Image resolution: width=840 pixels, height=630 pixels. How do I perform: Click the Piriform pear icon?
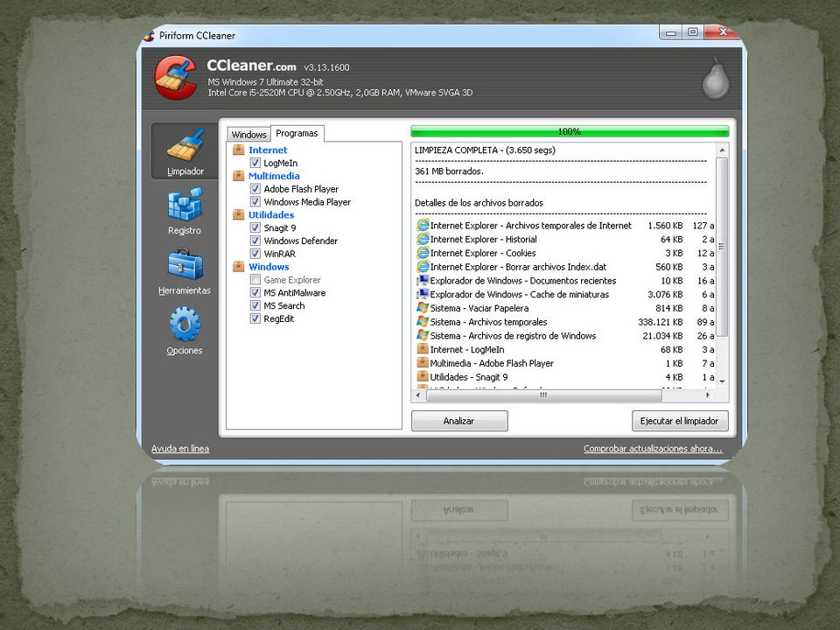[716, 79]
